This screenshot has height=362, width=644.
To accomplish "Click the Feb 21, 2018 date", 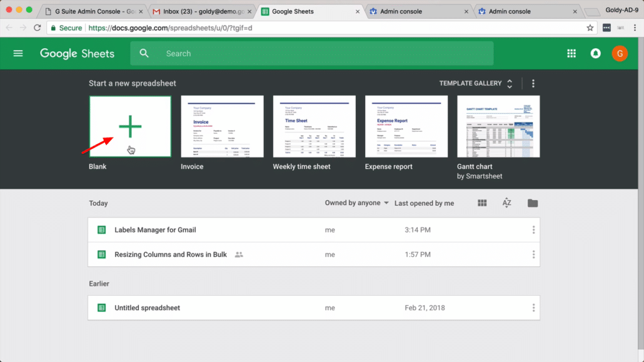I will coord(425,308).
